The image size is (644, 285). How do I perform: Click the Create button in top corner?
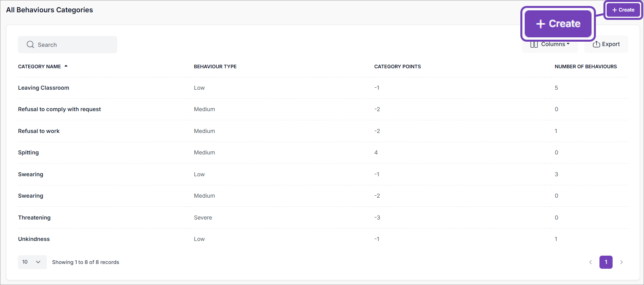[623, 10]
